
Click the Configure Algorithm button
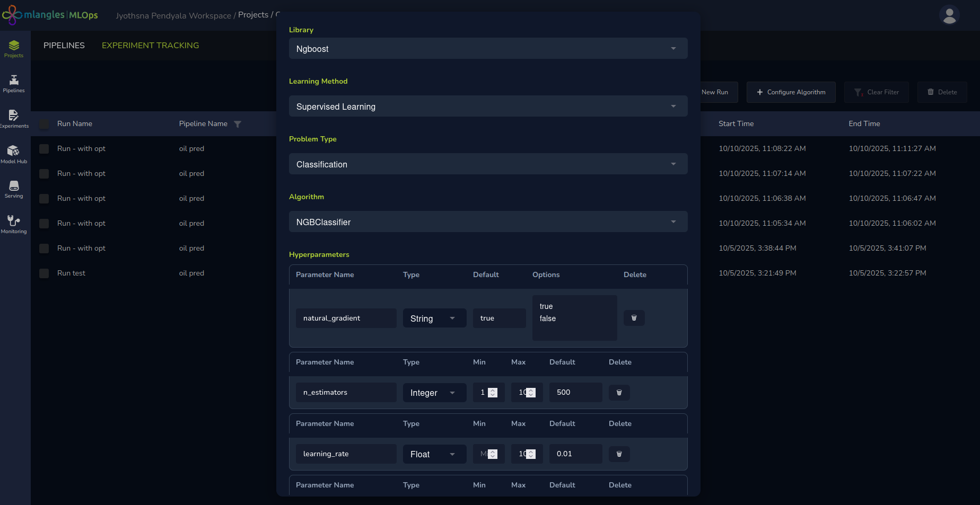point(791,92)
